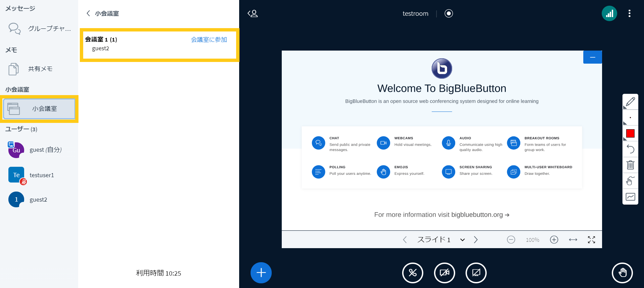
Task: Toggle screen sharing button
Action: [x=476, y=273]
